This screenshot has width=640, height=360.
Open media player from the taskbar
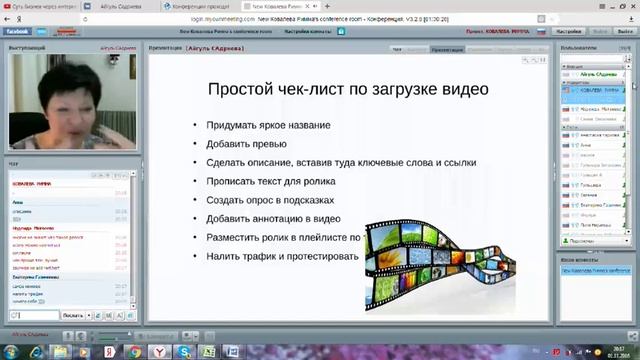pos(85,352)
